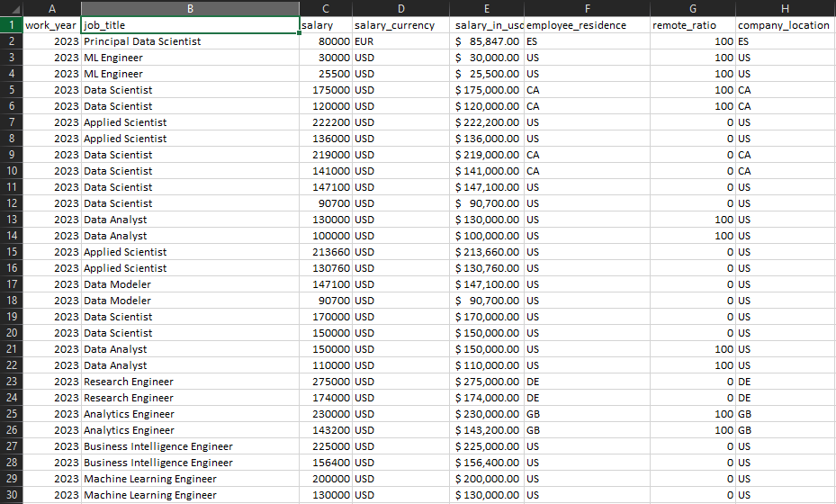Click the $110,000.00 cell
Viewport: 836px width, 504px height.
pyautogui.click(x=487, y=365)
